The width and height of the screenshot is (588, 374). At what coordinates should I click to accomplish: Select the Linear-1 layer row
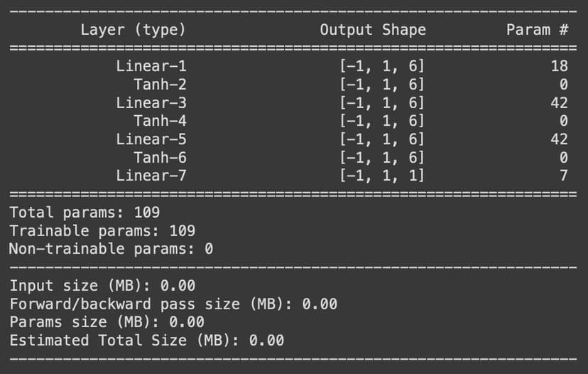(x=151, y=66)
